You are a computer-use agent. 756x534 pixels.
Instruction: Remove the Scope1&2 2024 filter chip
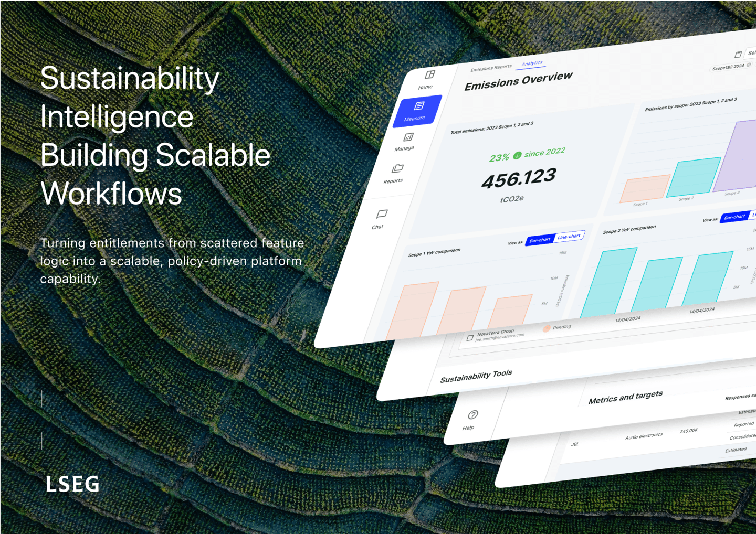click(749, 65)
